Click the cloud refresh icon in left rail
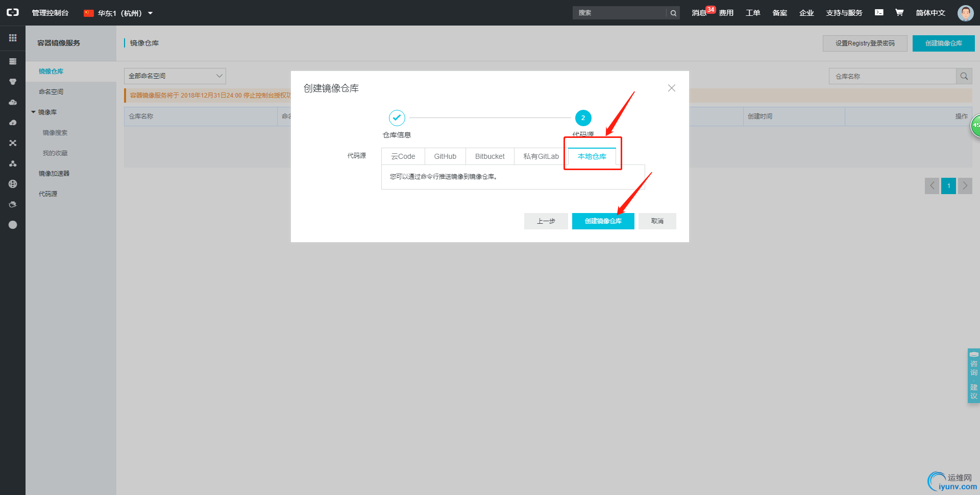 pos(13,204)
